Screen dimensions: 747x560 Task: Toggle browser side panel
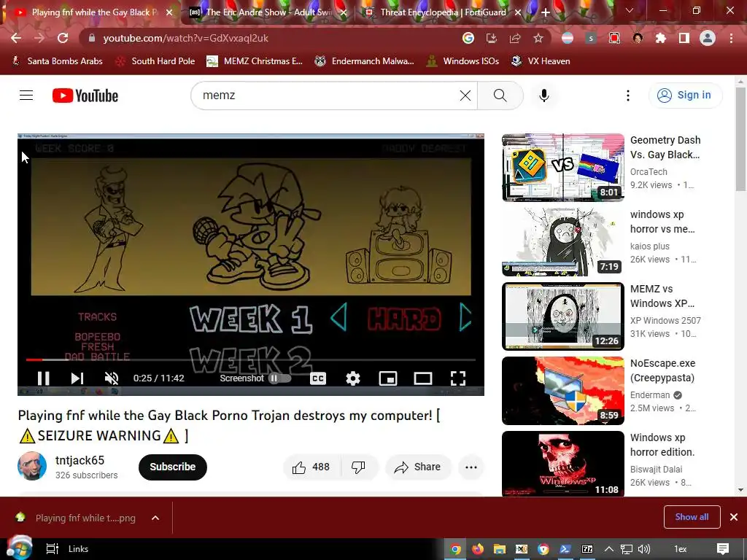pyautogui.click(x=684, y=38)
